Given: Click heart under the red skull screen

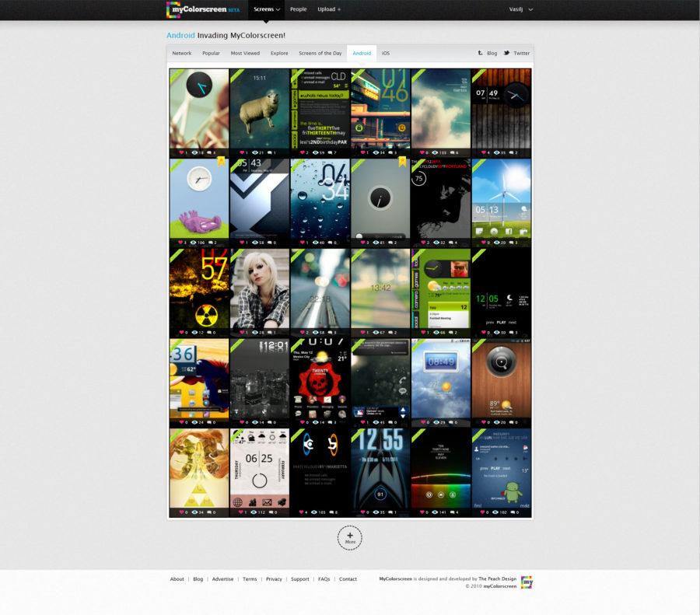Looking at the screenshot, I should click(303, 422).
